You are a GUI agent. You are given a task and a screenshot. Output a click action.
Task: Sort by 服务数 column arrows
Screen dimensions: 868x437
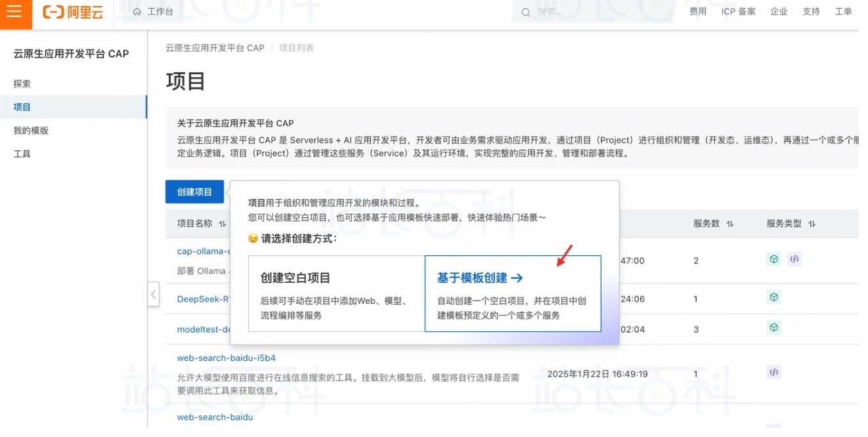[x=730, y=224]
